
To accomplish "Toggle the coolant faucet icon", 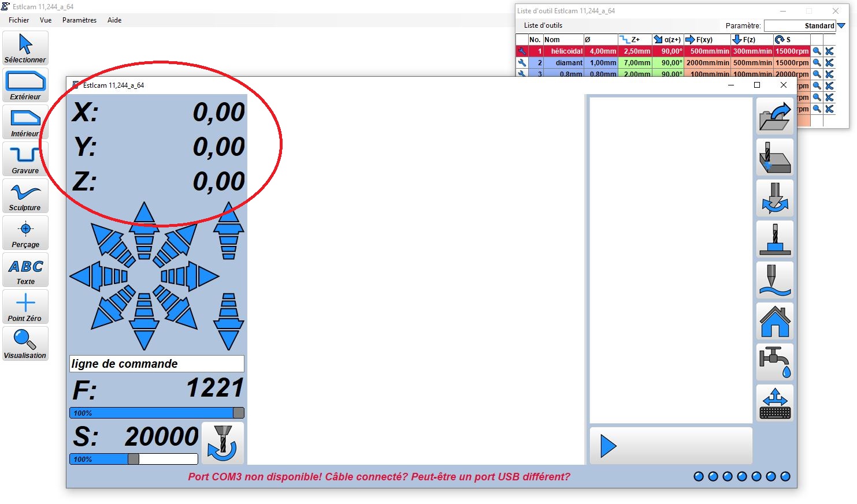I will pyautogui.click(x=775, y=362).
